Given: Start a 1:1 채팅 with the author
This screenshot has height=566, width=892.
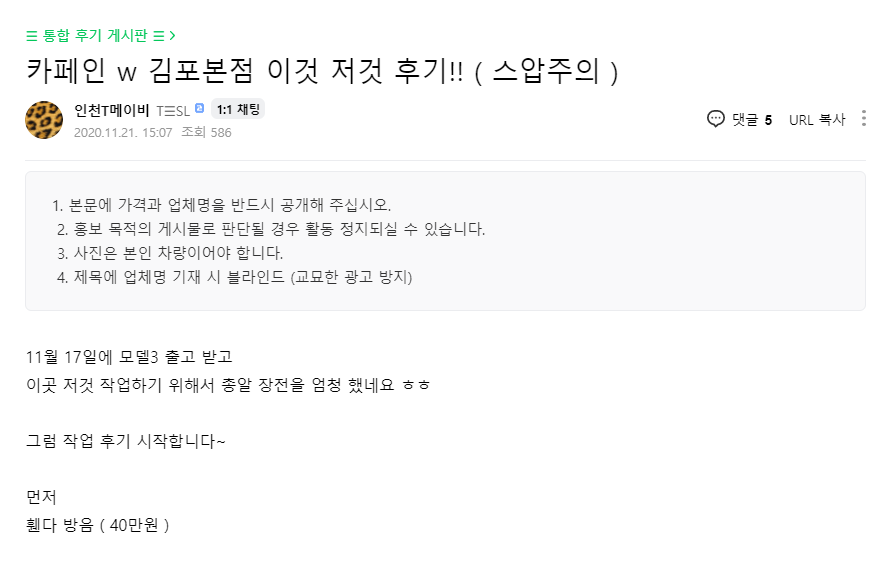Looking at the screenshot, I should coord(237,110).
